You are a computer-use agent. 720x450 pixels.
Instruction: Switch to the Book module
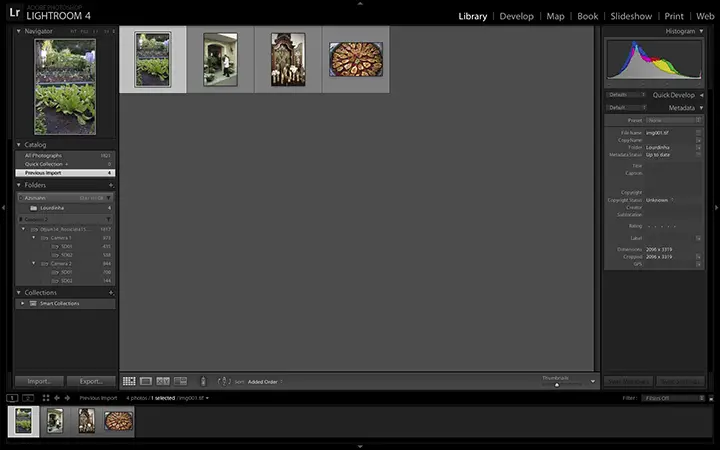588,16
